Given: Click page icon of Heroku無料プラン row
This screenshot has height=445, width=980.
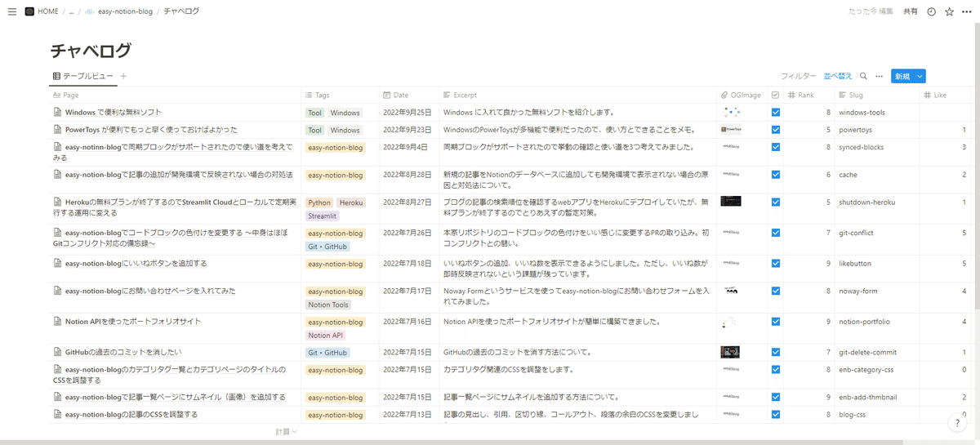Looking at the screenshot, I should pos(57,201).
